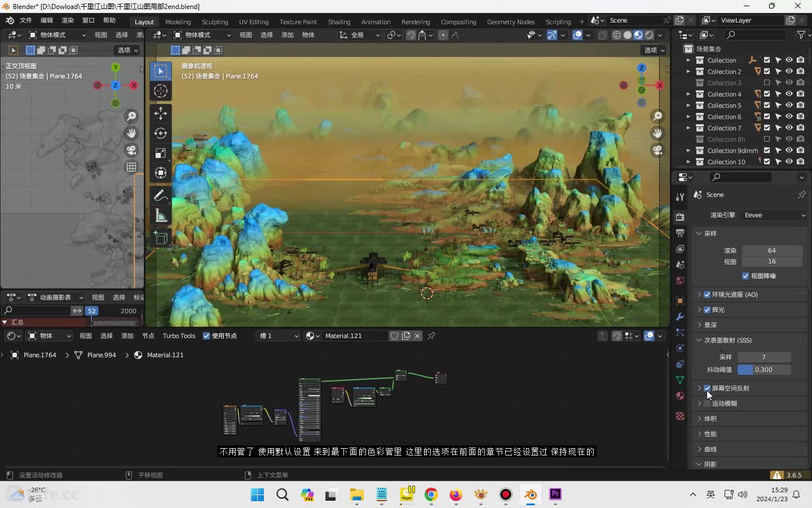This screenshot has width=812, height=508.
Task: Click the current frame field showing 52
Action: click(91, 311)
